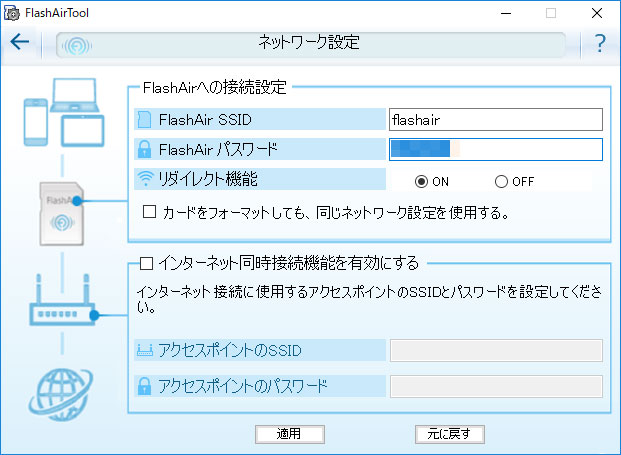Click the devices illustration in the sidebar
The image size is (621, 455).
64,112
